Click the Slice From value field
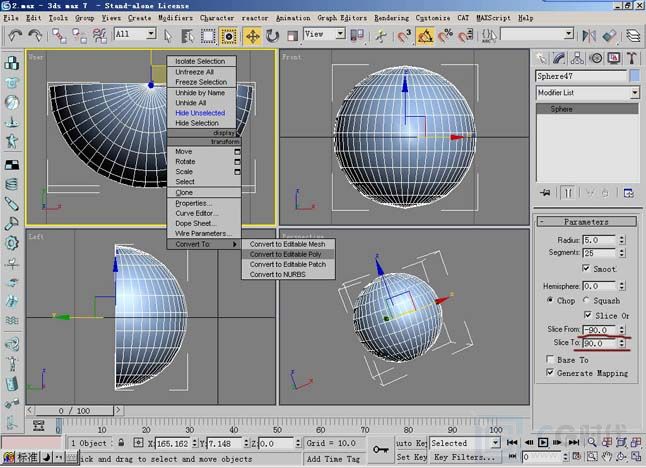 pyautogui.click(x=599, y=330)
